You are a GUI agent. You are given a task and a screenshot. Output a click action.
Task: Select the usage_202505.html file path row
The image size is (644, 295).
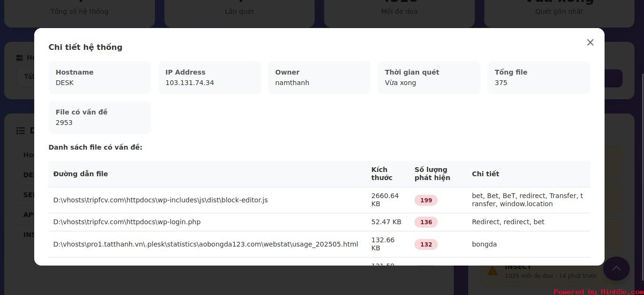point(319,244)
